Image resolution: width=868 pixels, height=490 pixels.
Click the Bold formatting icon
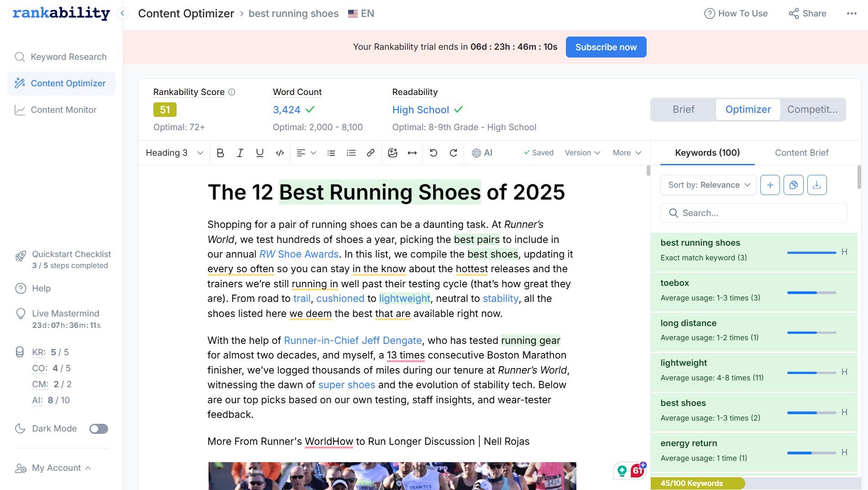click(x=220, y=153)
